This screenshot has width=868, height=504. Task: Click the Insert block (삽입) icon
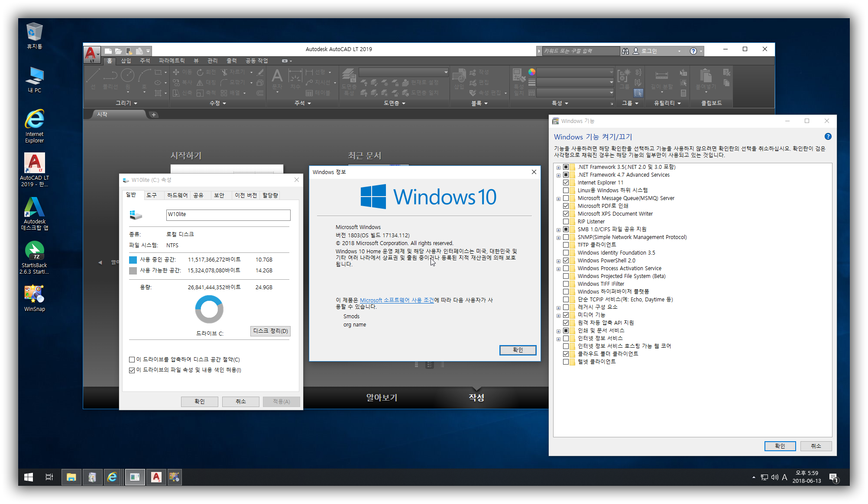459,76
